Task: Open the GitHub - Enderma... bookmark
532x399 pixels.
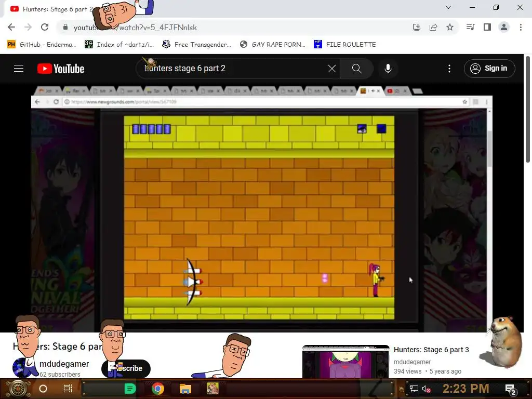Action: point(42,45)
